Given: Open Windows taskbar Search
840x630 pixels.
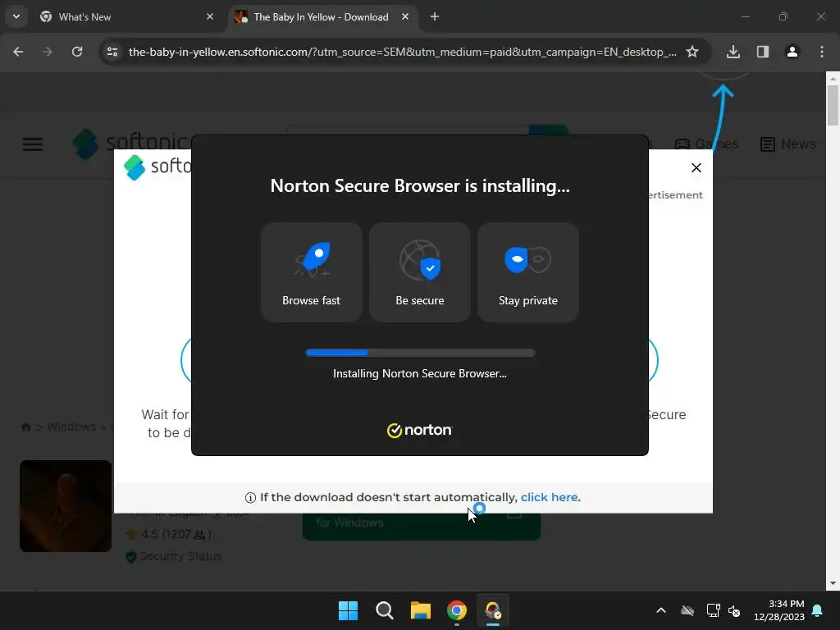Looking at the screenshot, I should click(x=384, y=610).
